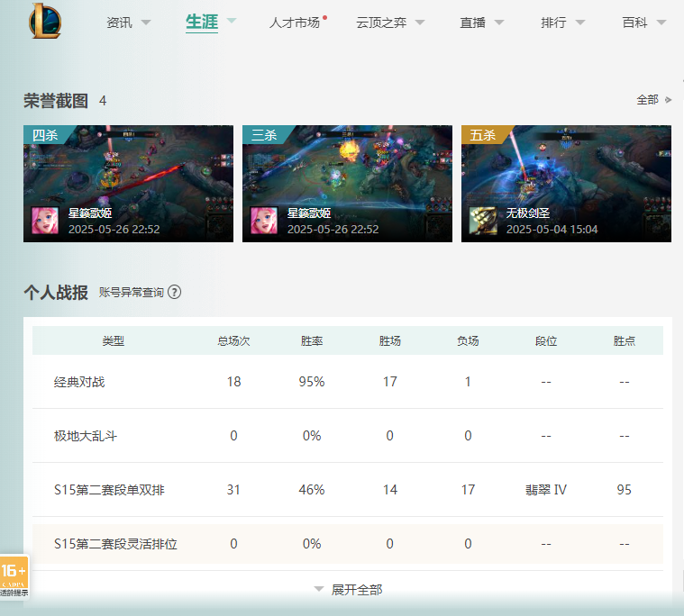The width and height of the screenshot is (684, 616).
Task: Click the 16+ age rating badge
Action: (14, 575)
